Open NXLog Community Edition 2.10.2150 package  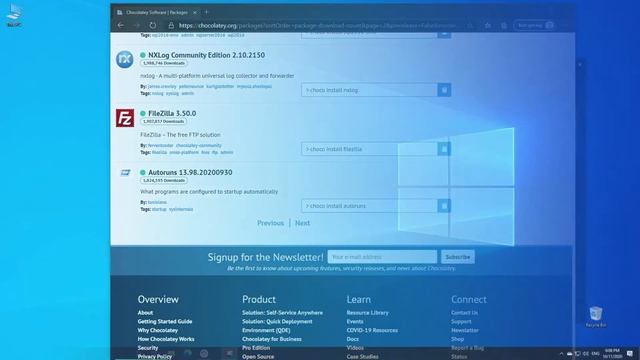click(206, 55)
